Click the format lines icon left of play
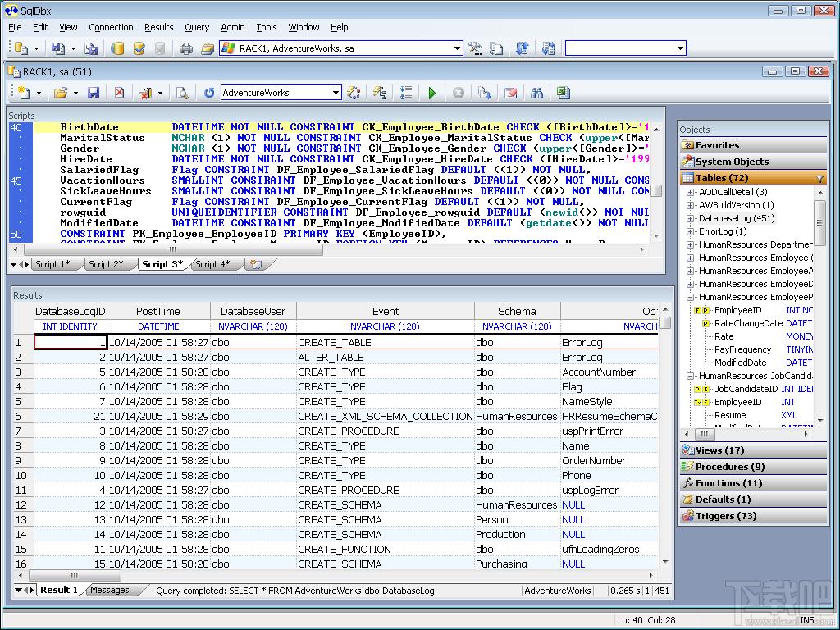 pos(406,93)
